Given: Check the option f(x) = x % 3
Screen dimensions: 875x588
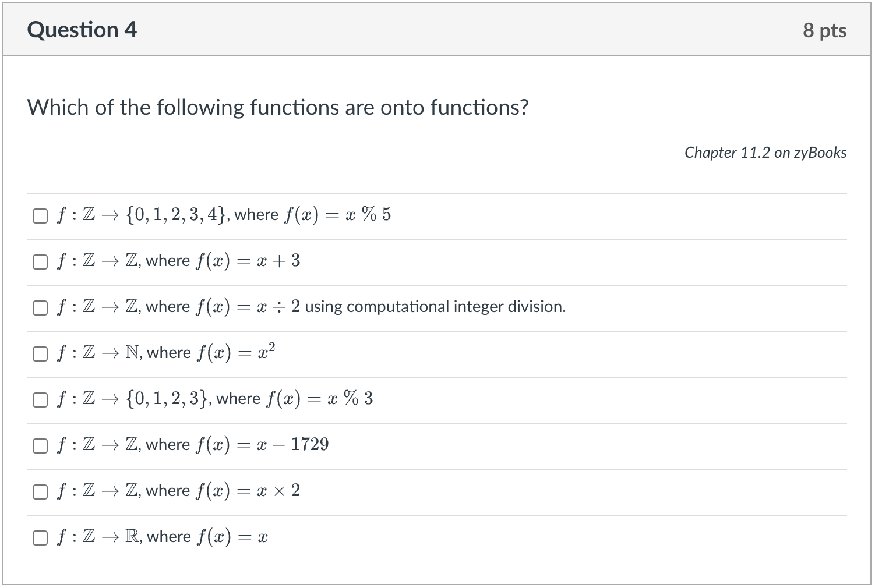Looking at the screenshot, I should click(x=40, y=399).
